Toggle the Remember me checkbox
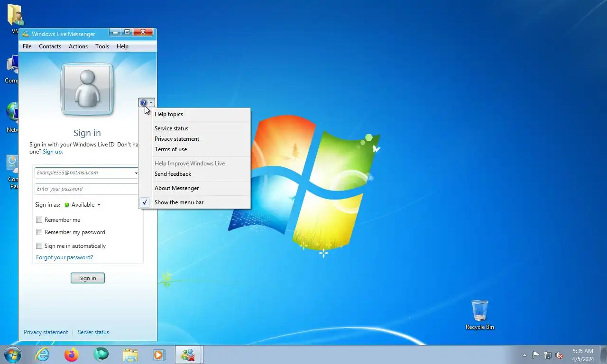Screen dimensions: 607x364 pos(39,220)
